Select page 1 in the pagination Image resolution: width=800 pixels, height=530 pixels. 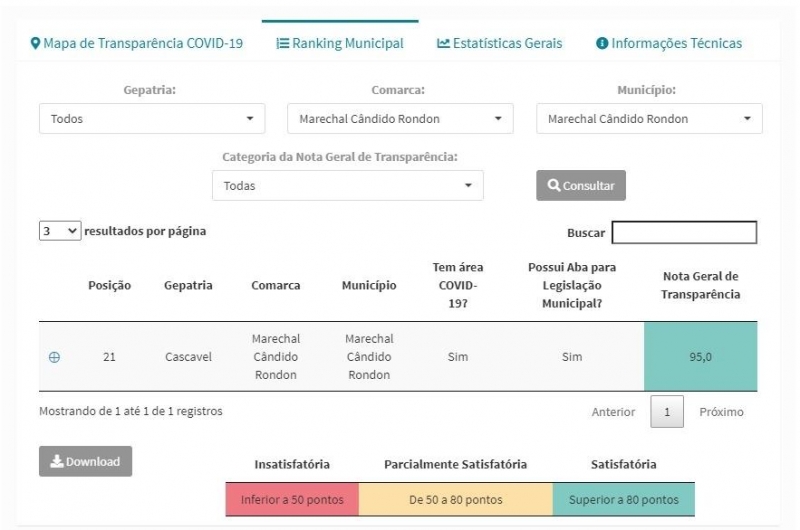pos(667,412)
